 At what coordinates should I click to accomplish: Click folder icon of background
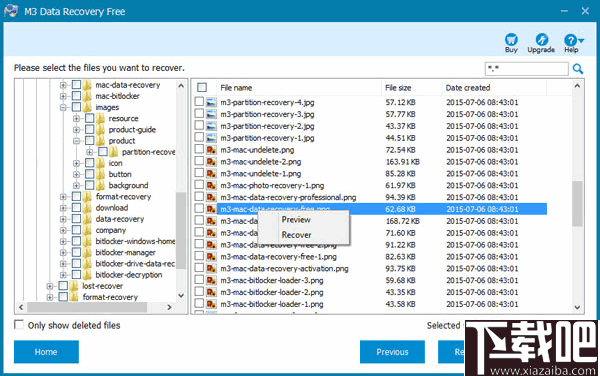pos(101,185)
